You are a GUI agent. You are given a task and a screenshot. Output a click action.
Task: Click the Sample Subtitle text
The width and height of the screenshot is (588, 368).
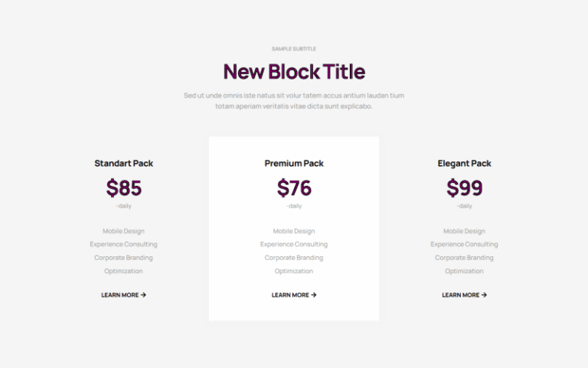point(294,49)
